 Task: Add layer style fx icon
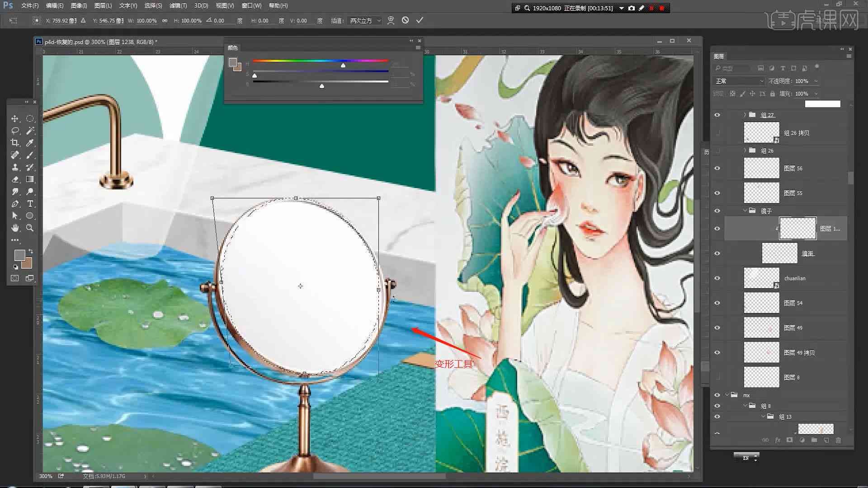coord(778,440)
